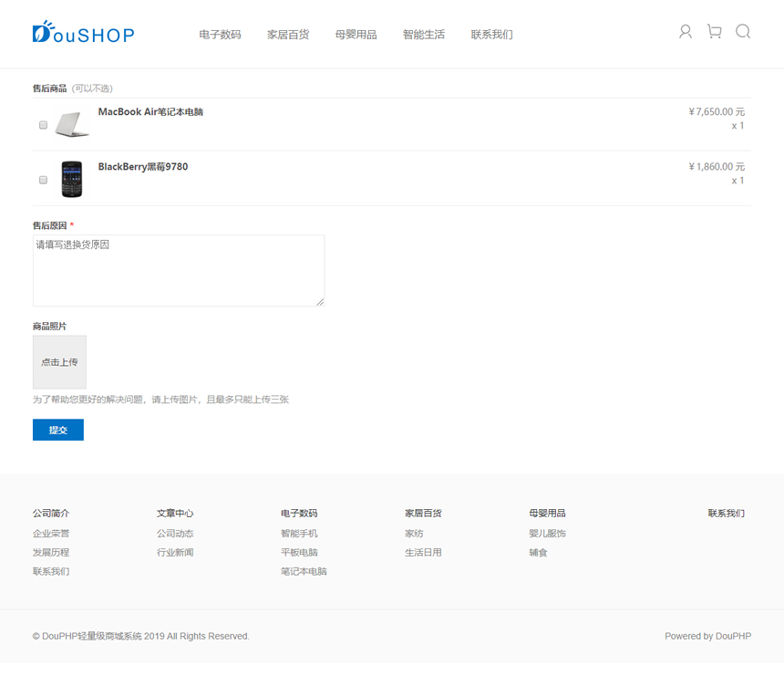This screenshot has width=784, height=676.
Task: Open footer link 婴儿服饰
Action: [x=547, y=534]
